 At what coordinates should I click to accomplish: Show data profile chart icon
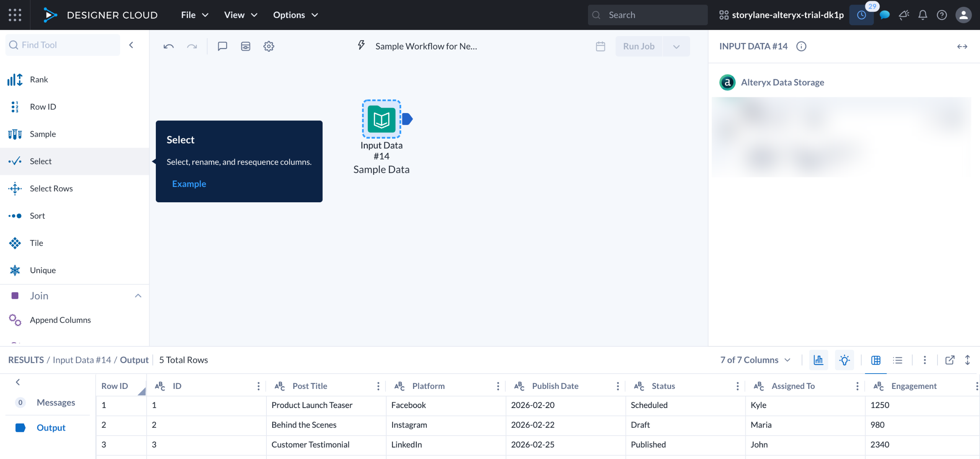point(818,360)
